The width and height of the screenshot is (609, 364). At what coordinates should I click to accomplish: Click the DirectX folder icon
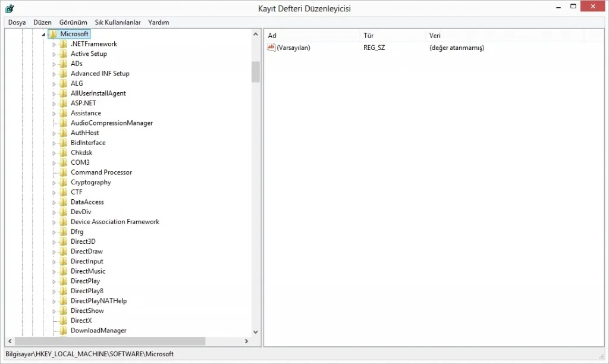click(x=63, y=321)
